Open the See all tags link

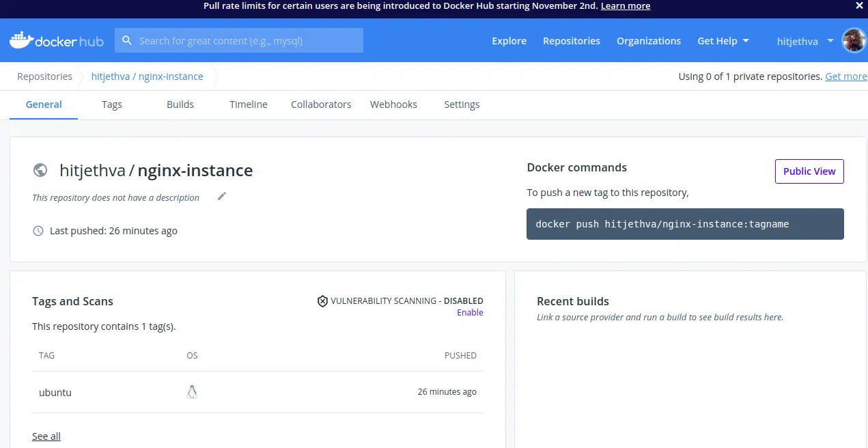click(x=46, y=436)
